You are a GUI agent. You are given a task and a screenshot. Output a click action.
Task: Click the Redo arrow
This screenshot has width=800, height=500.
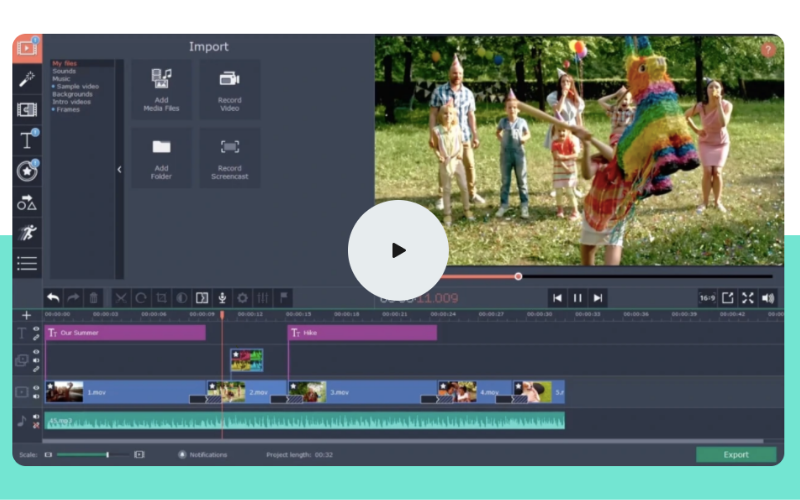point(73,298)
